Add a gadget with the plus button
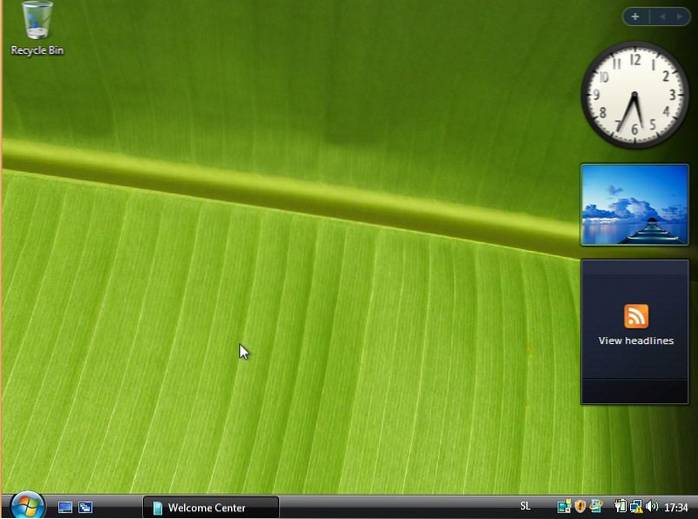Screen dimensions: 698x519 click(635, 17)
